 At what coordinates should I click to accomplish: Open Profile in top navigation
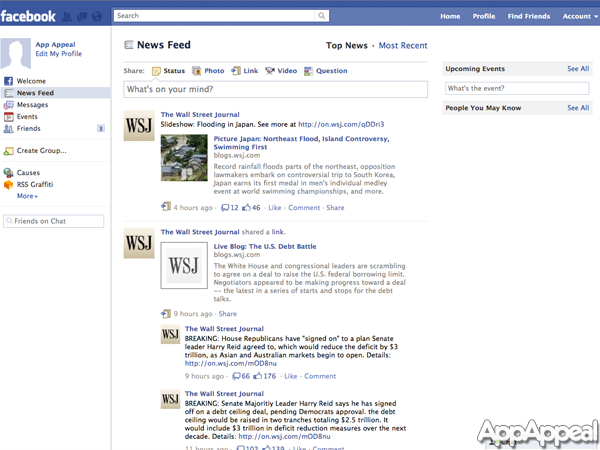click(484, 16)
